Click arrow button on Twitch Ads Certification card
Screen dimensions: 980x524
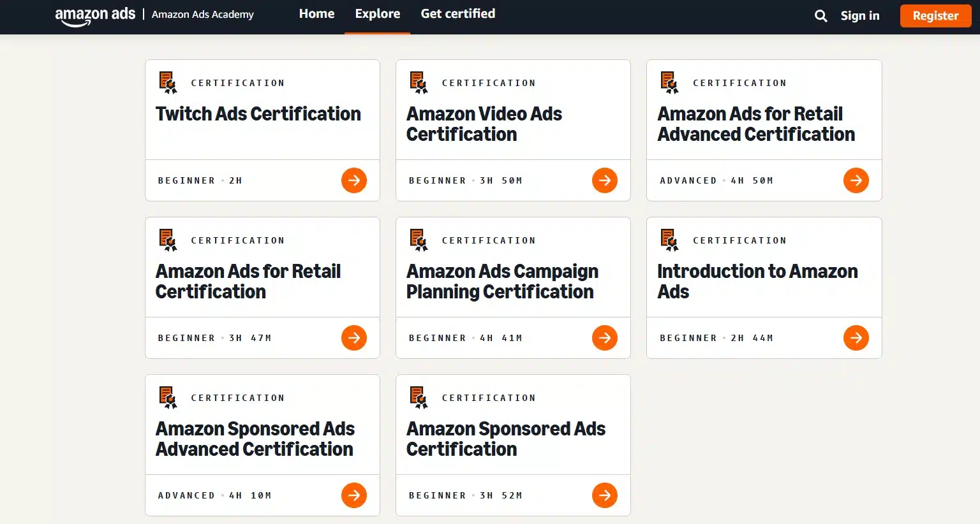354,180
